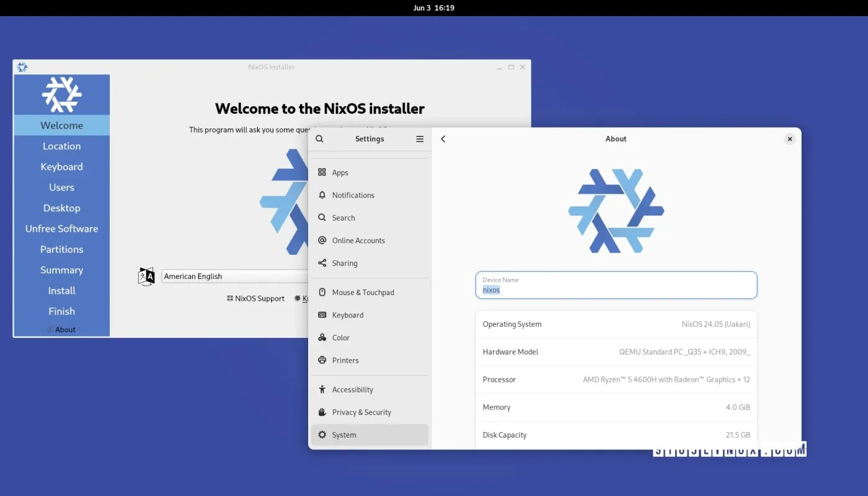Click the Accessibility figure icon
The image size is (868, 496).
coord(322,389)
